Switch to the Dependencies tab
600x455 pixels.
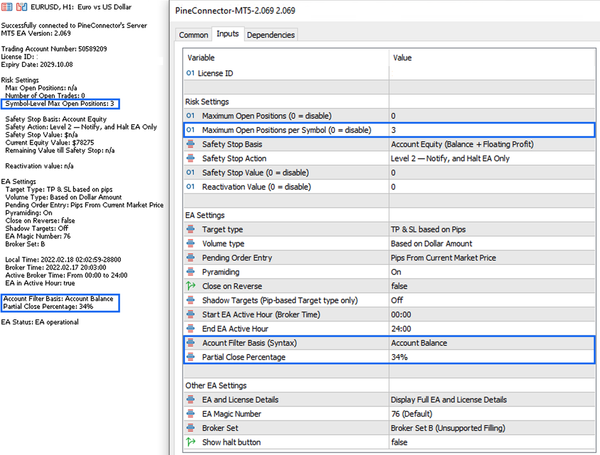pyautogui.click(x=270, y=35)
